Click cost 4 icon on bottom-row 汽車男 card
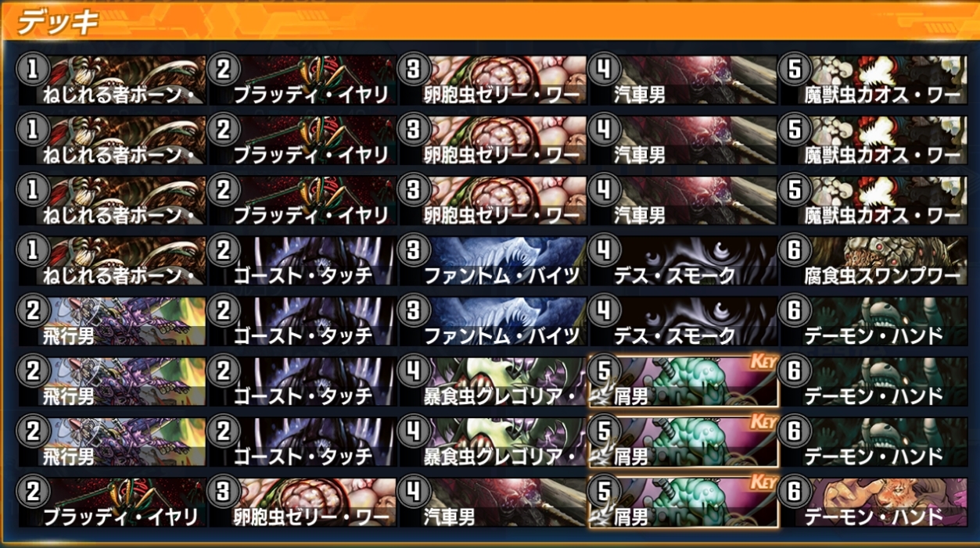The height and width of the screenshot is (548, 980). 412,492
